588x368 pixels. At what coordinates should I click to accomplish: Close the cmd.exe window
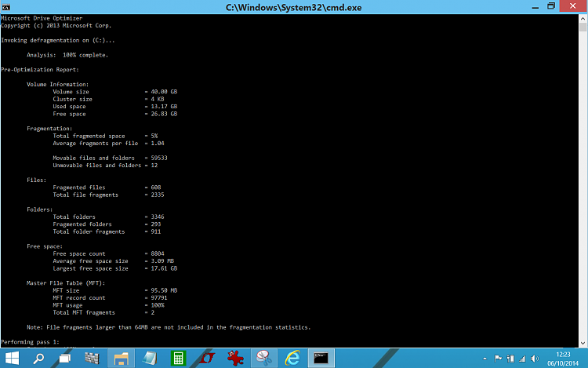click(x=572, y=6)
